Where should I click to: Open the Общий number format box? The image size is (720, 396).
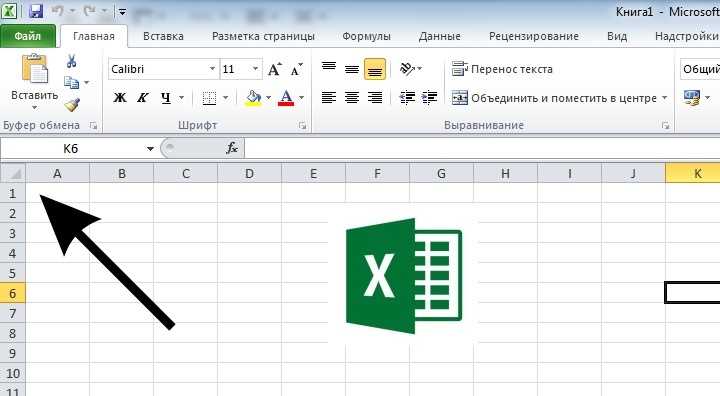click(x=700, y=69)
